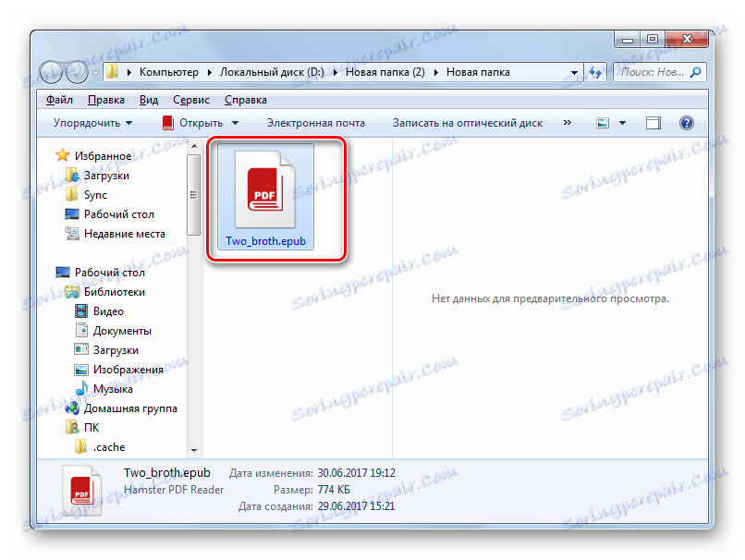Open Библиотеки in the navigation tree
This screenshot has height=560, width=745.
(x=114, y=292)
